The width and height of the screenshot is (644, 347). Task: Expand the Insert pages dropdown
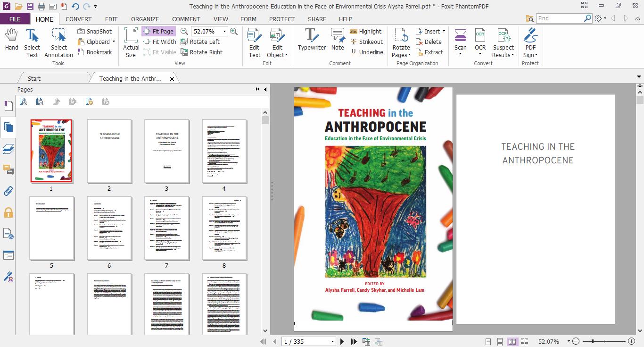pos(444,31)
